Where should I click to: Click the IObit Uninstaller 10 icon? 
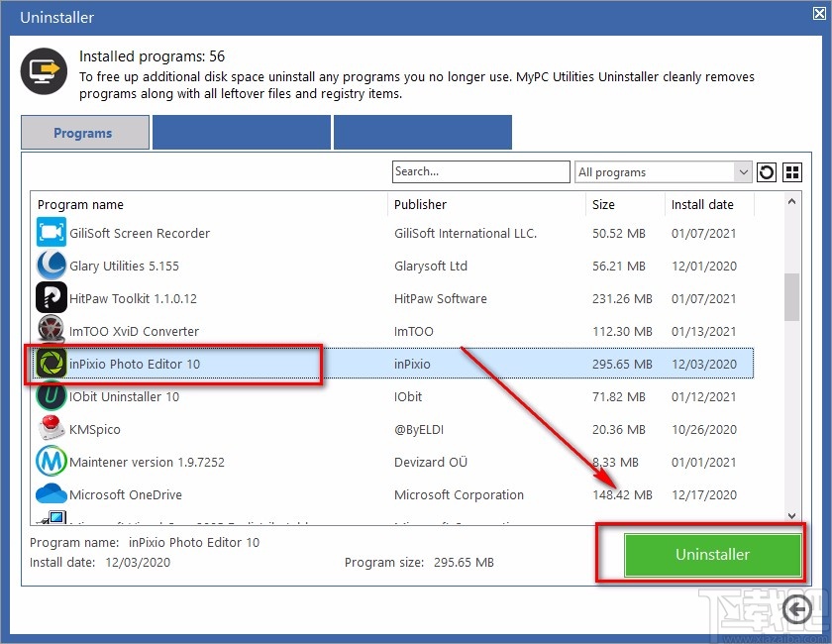click(52, 396)
